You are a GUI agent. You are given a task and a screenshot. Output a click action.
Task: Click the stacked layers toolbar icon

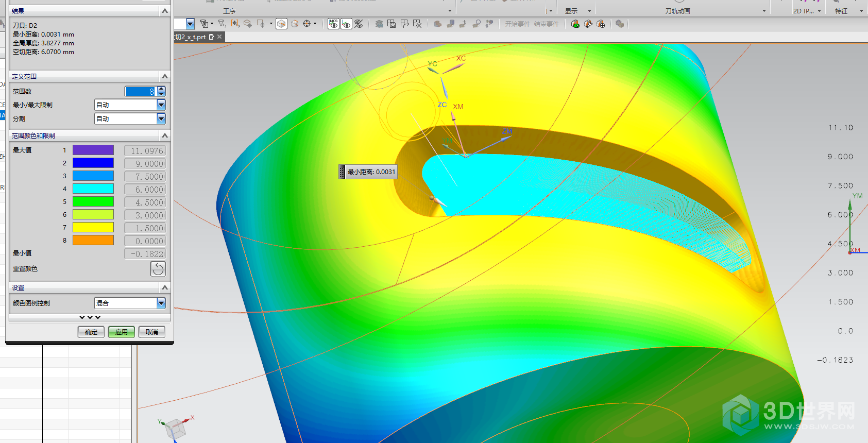click(379, 24)
